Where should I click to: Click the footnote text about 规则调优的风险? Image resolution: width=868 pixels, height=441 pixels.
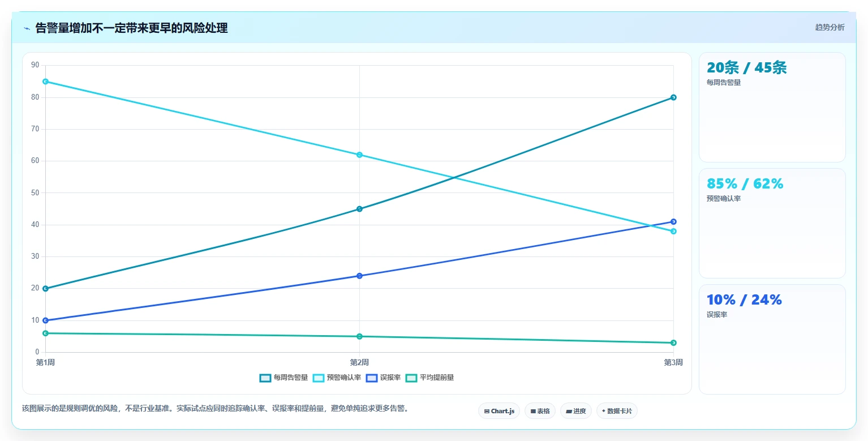[215, 408]
